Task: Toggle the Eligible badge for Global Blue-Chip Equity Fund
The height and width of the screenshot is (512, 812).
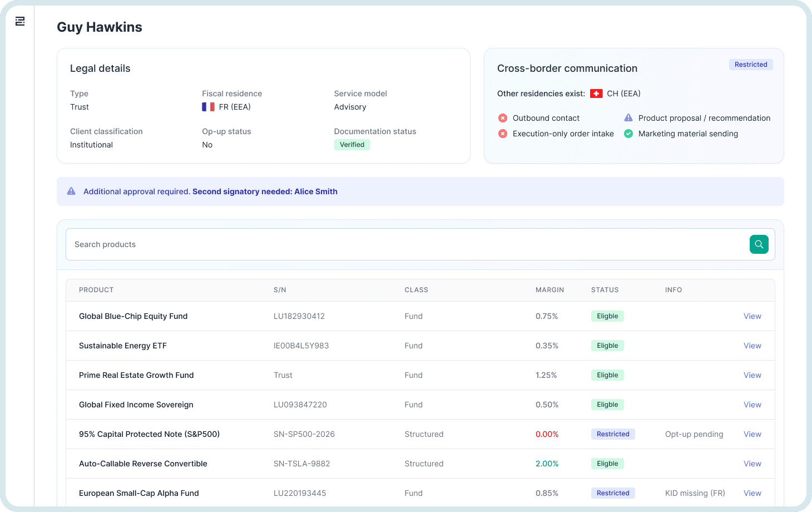Action: coord(607,316)
